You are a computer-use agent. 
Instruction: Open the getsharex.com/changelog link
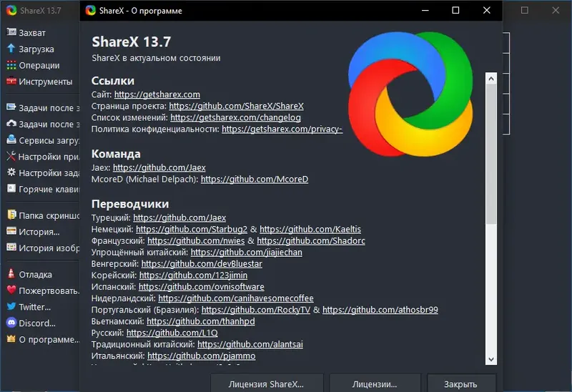(235, 117)
